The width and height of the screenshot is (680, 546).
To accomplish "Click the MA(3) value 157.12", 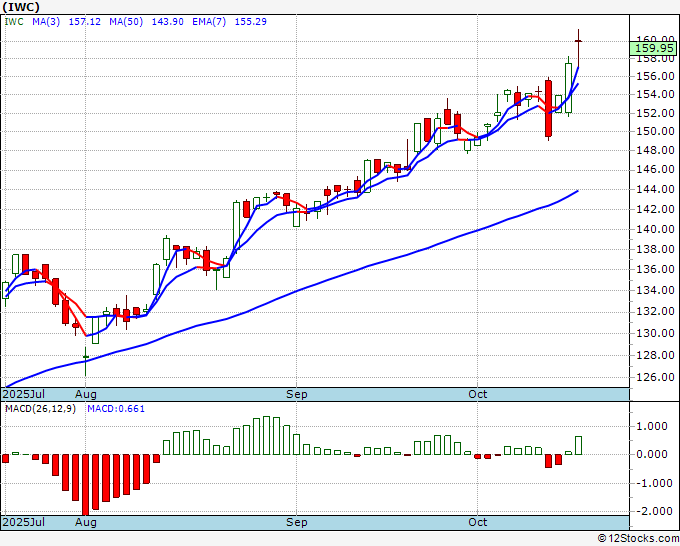I will point(85,22).
